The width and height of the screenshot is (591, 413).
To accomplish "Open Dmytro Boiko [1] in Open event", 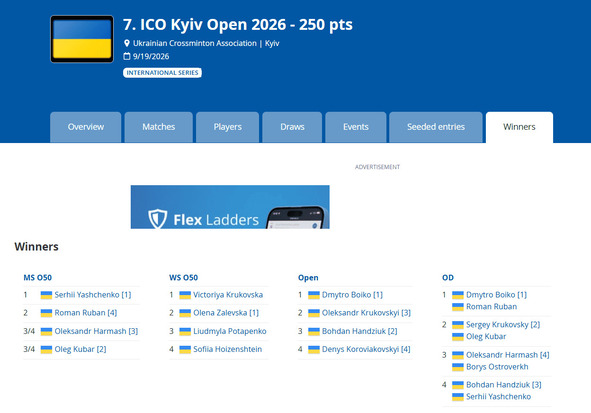I will (352, 295).
